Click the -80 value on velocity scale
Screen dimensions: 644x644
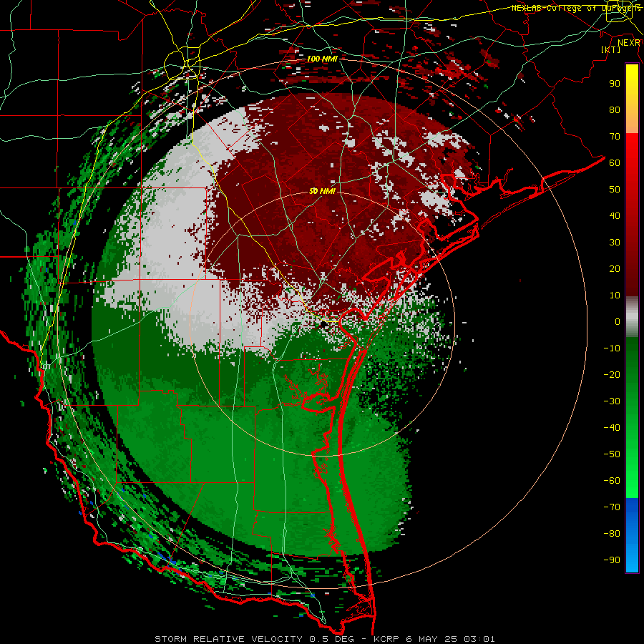pos(612,534)
